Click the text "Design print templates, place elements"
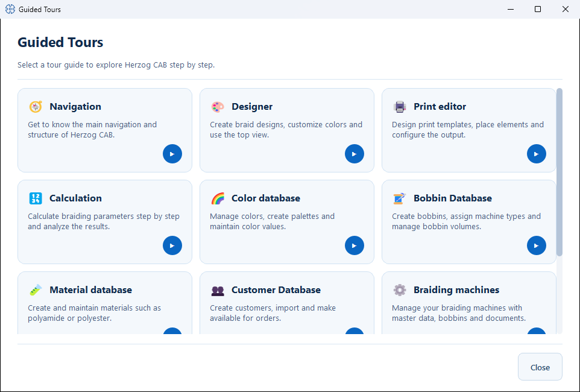Viewport: 580px width, 392px height. (461, 124)
